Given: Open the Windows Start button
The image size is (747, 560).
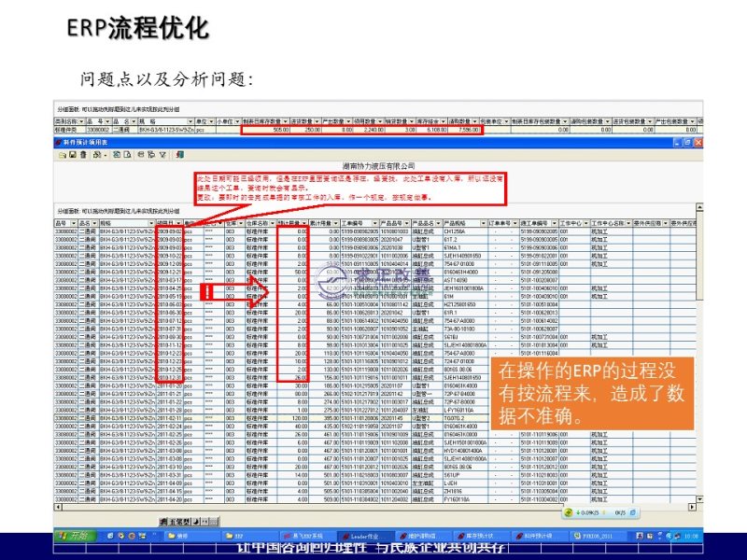Looking at the screenshot, I should pos(74,537).
